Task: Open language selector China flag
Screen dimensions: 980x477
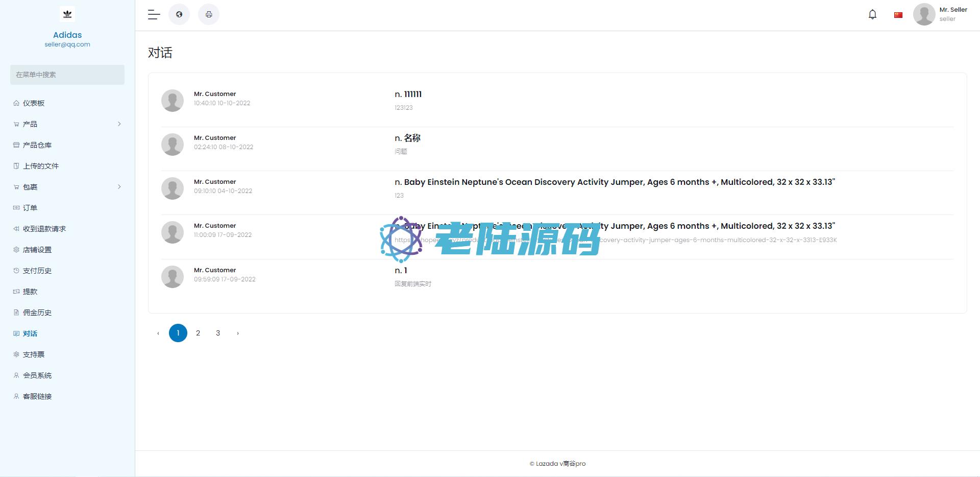Action: coord(898,15)
